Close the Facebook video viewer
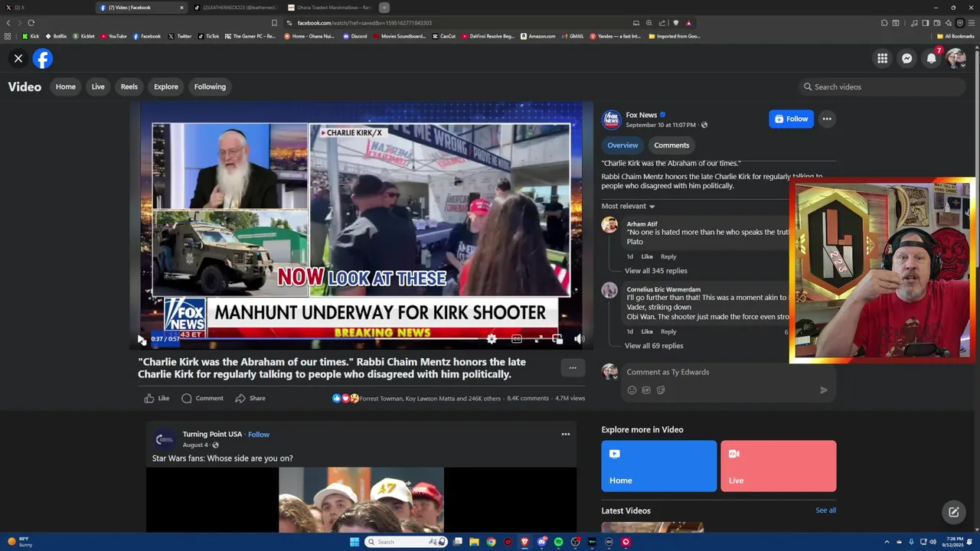The image size is (980, 551). point(18,58)
